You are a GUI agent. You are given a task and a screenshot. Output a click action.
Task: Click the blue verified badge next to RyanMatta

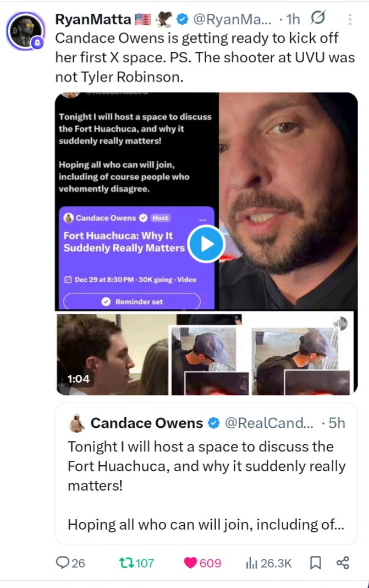pyautogui.click(x=182, y=19)
